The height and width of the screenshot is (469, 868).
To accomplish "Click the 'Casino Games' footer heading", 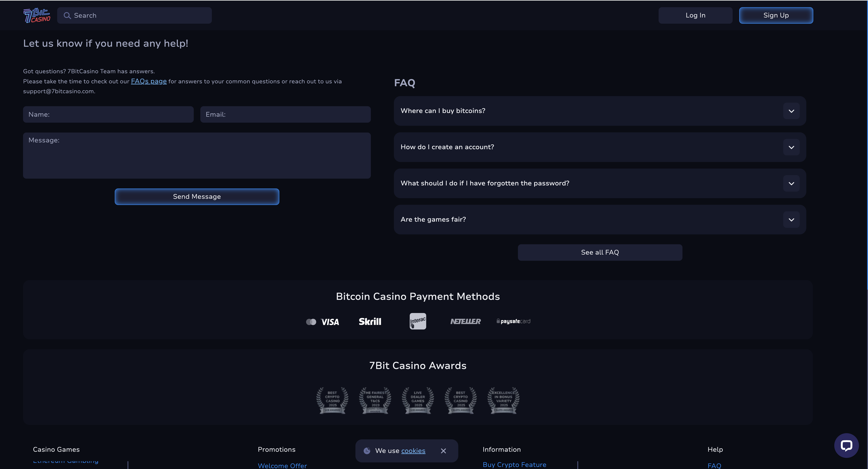I will coord(56,449).
